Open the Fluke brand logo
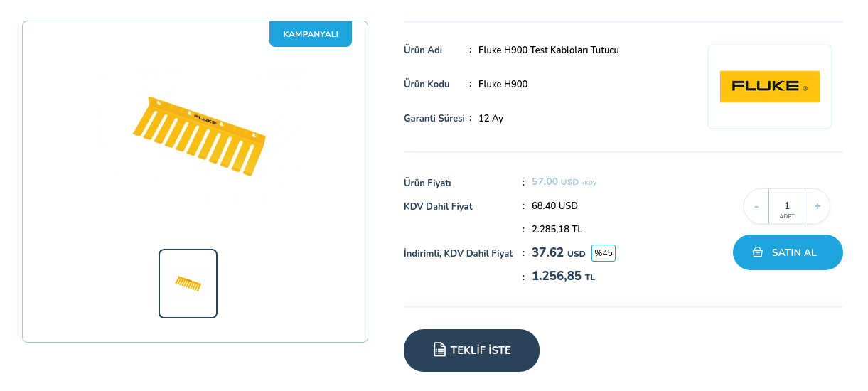 click(x=769, y=87)
